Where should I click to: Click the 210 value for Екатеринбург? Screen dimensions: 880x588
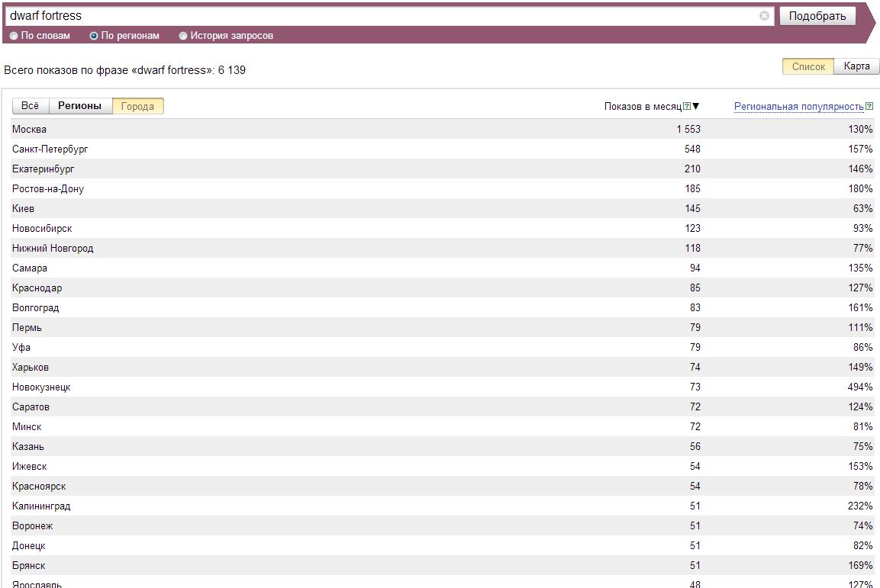click(x=692, y=169)
